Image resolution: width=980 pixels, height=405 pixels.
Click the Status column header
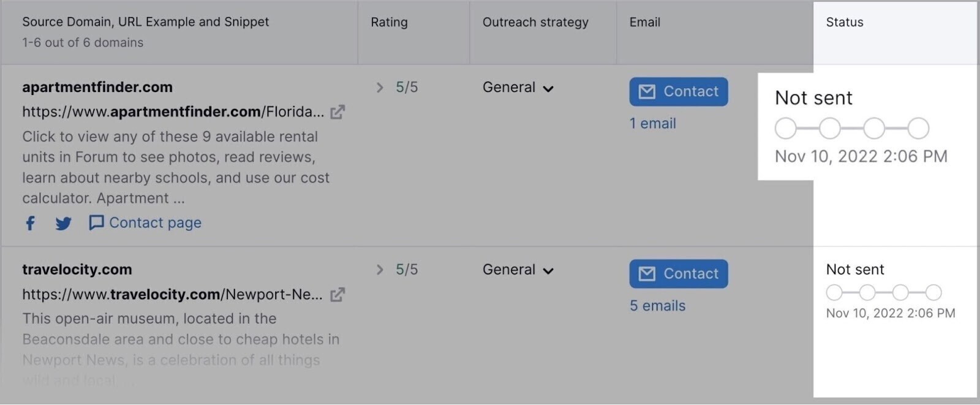[x=844, y=22]
